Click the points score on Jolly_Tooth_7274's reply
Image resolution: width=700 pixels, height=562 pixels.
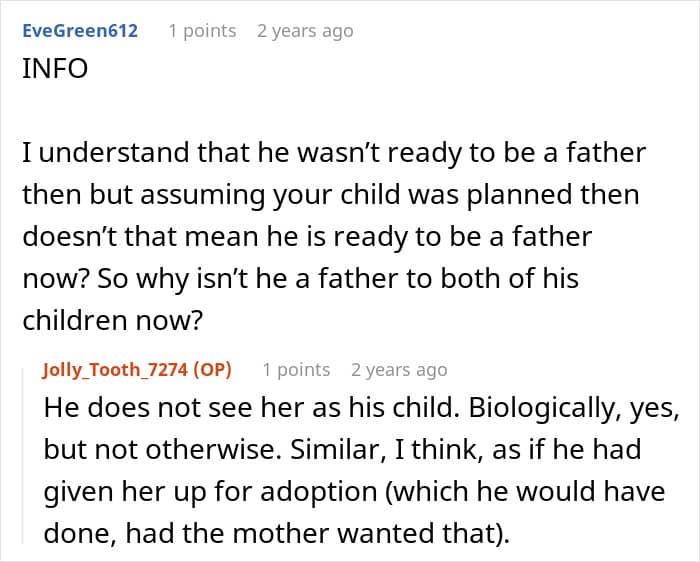coord(296,370)
